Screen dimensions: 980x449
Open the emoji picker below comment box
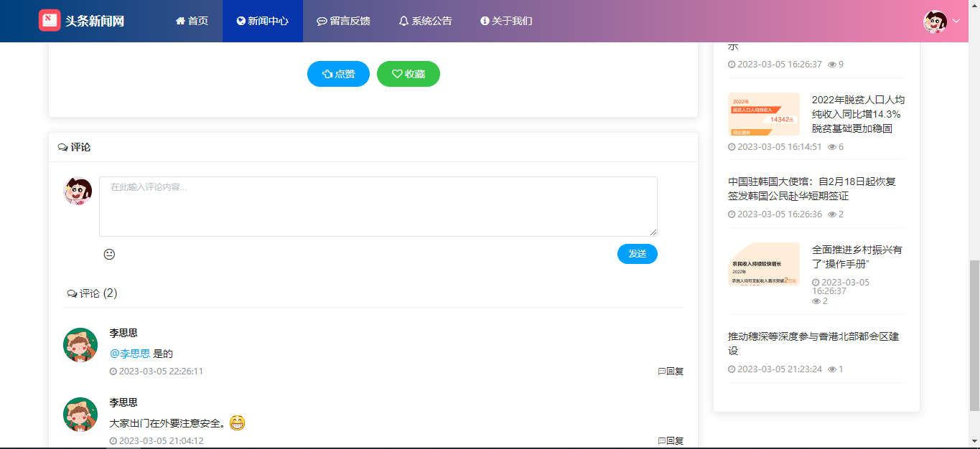click(109, 254)
